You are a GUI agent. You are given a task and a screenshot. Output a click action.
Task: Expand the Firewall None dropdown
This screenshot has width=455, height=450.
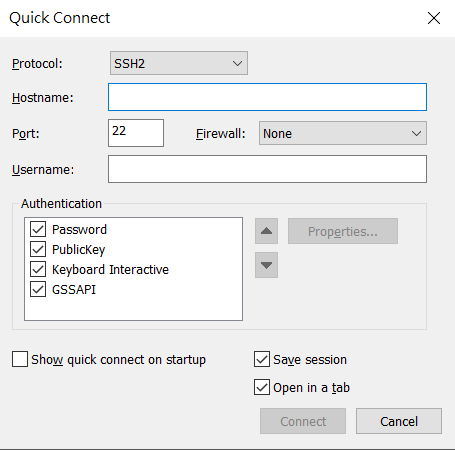point(343,133)
